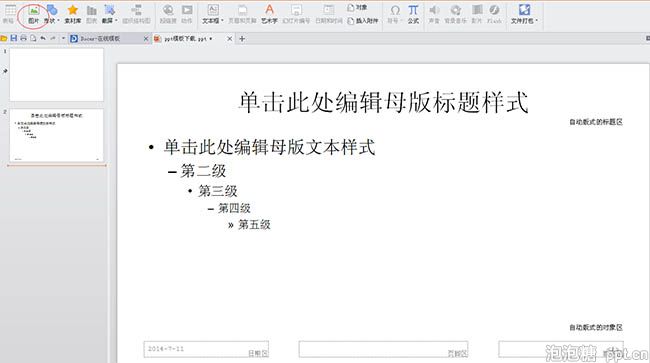
Task: Expand the quick access toolbar dropdown arrow
Action: pyautogui.click(x=63, y=39)
